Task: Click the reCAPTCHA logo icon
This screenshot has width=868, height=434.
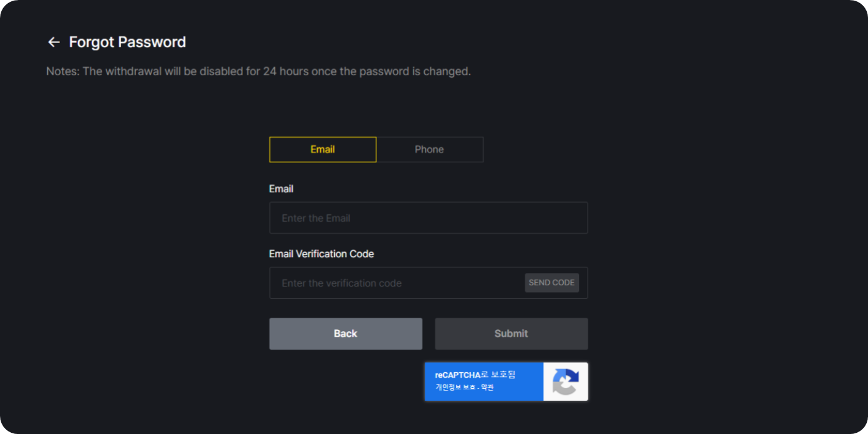Action: pyautogui.click(x=566, y=381)
